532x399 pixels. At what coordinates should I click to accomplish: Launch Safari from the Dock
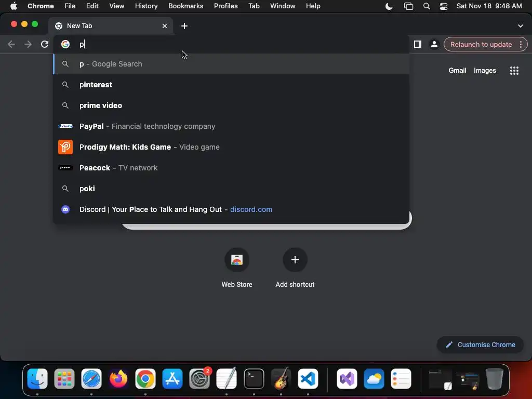(x=91, y=379)
